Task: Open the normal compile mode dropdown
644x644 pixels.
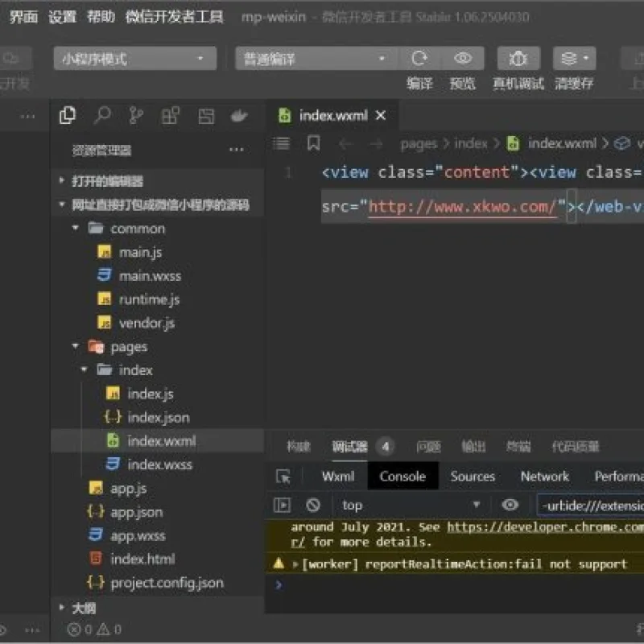Action: (316, 58)
